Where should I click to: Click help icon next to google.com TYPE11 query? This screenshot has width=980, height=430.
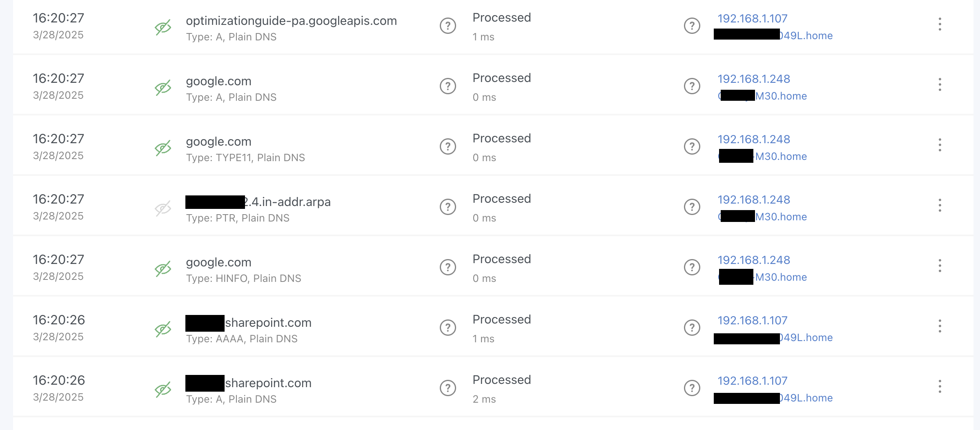click(x=448, y=147)
